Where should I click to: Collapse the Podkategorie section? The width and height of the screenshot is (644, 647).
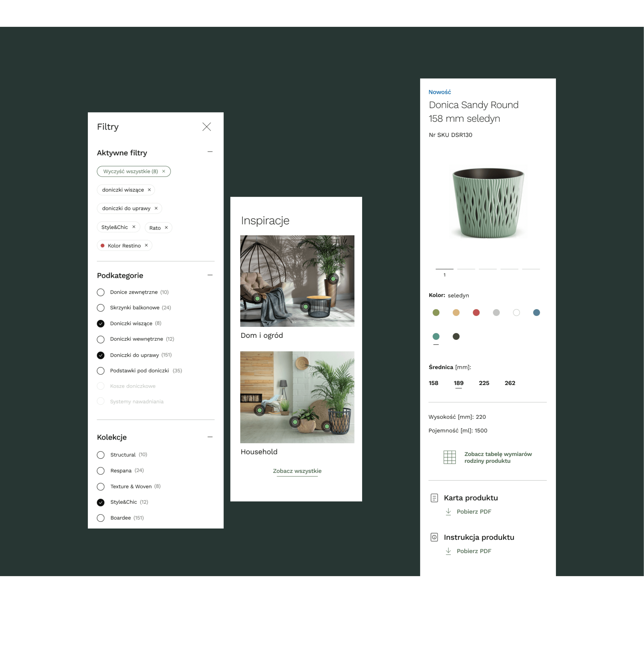pyautogui.click(x=210, y=275)
